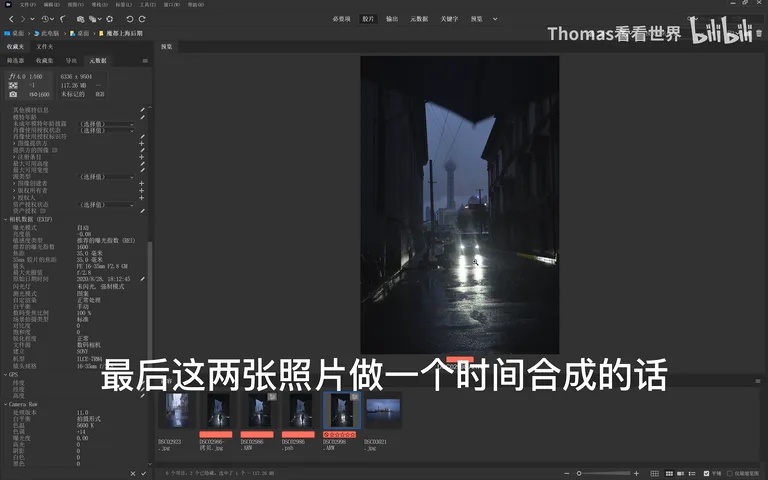
Task: Add 图像提供方 entry with plus icon
Action: [x=142, y=144]
